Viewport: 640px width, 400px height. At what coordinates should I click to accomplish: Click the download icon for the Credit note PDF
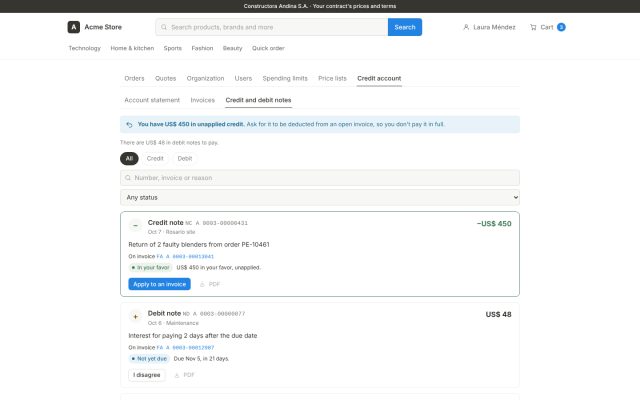(202, 284)
